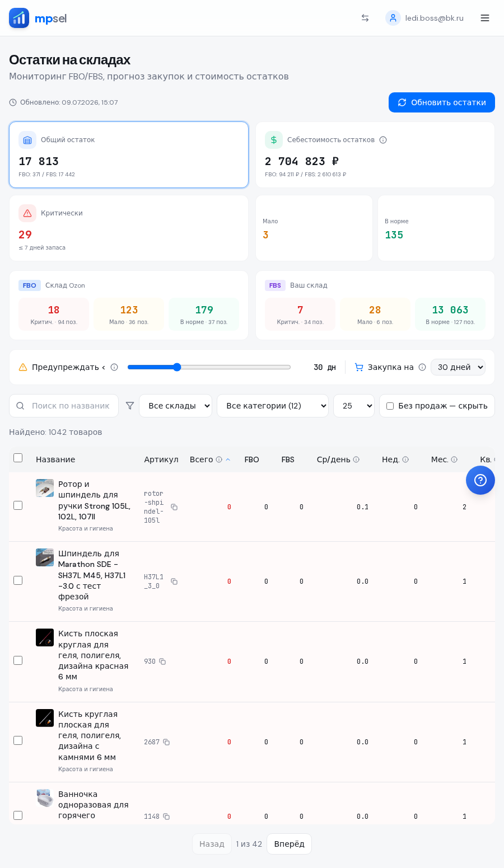Open the Критически 29 card

129,228
